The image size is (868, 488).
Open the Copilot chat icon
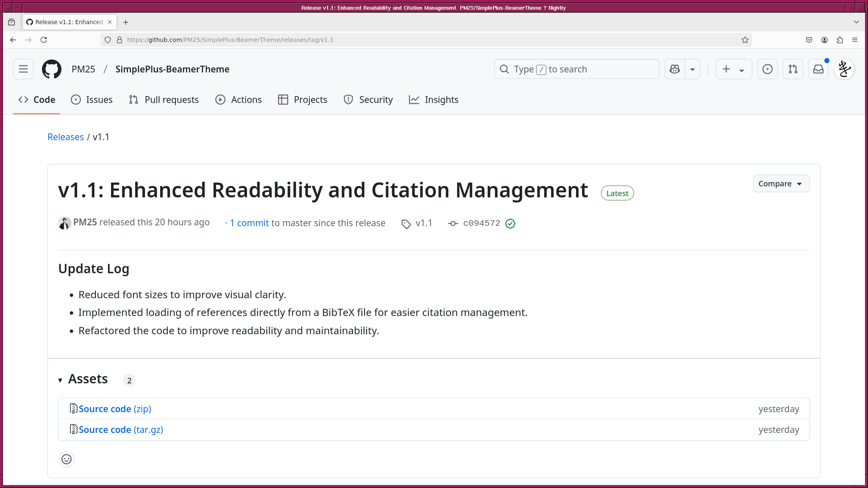tap(675, 69)
